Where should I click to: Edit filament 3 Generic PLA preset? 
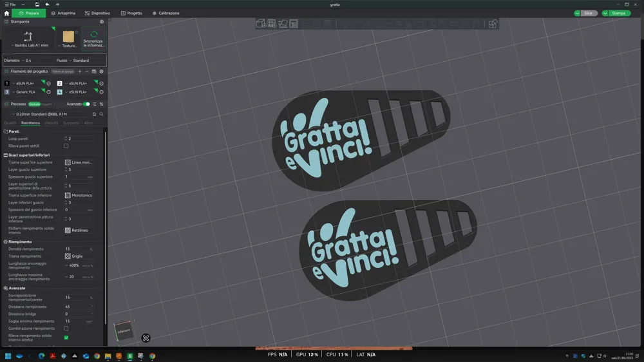[48, 92]
